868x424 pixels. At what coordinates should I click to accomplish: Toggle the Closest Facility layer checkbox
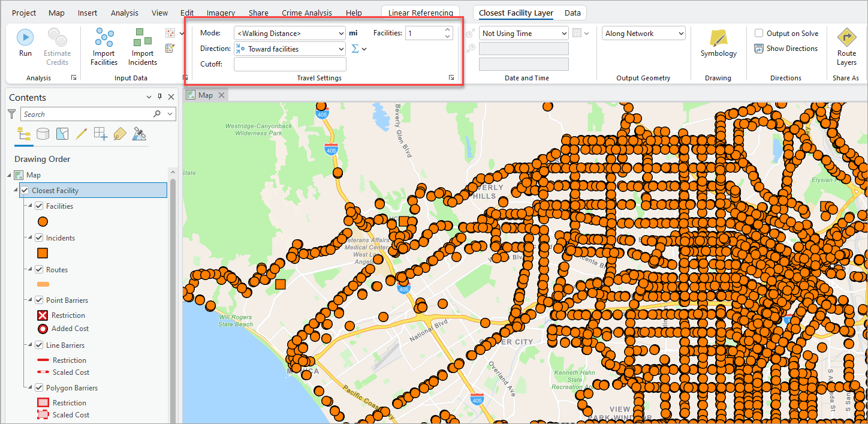[x=25, y=191]
